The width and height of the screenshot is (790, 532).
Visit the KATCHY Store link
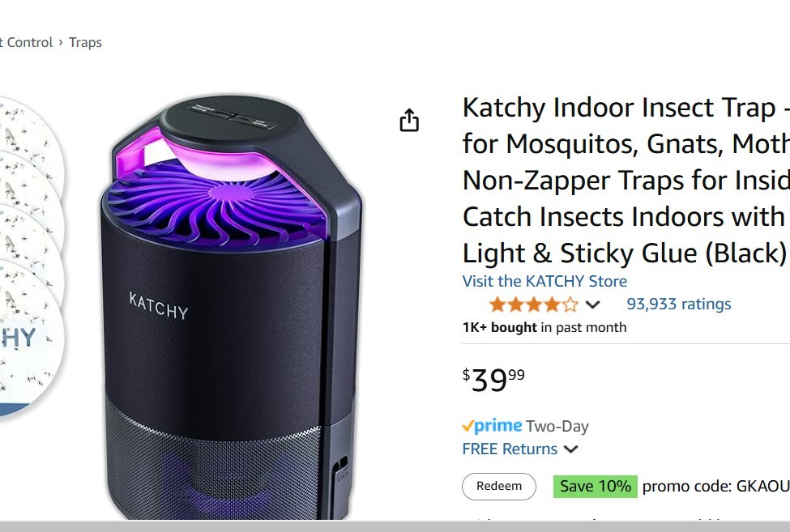point(544,281)
